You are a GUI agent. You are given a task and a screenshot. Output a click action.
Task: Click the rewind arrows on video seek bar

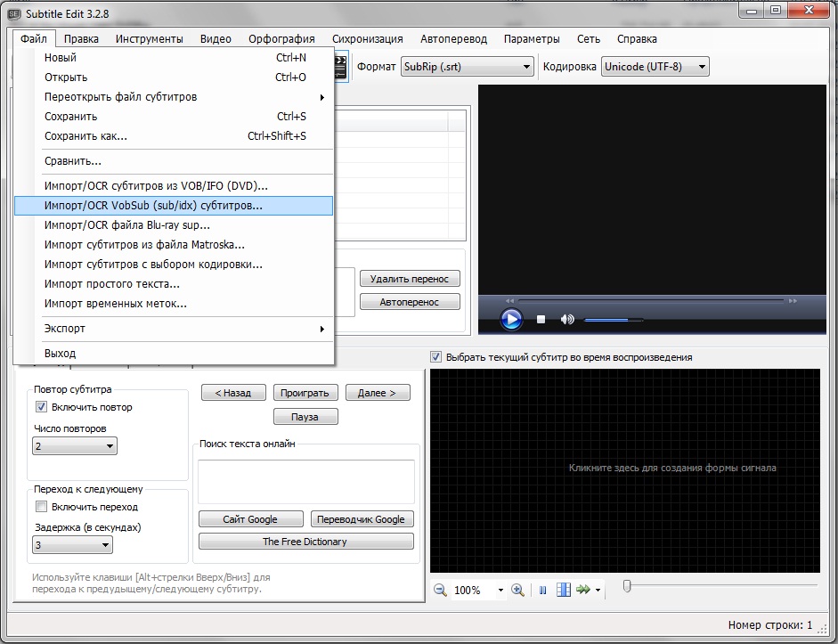pyautogui.click(x=509, y=301)
